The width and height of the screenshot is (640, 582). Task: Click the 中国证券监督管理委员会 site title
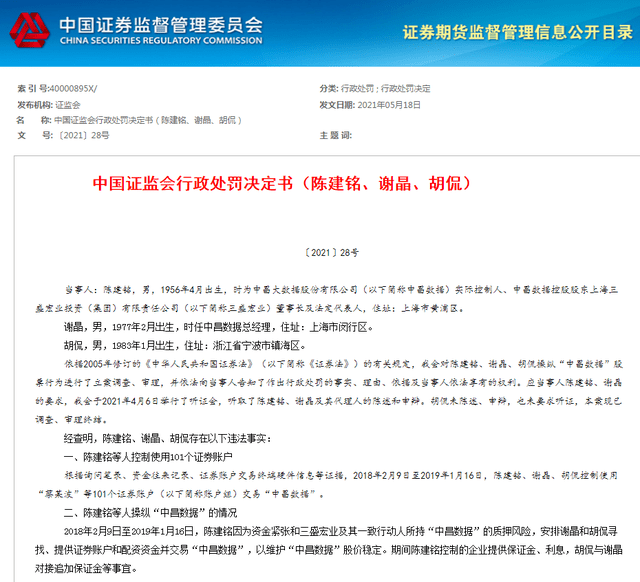161,25
